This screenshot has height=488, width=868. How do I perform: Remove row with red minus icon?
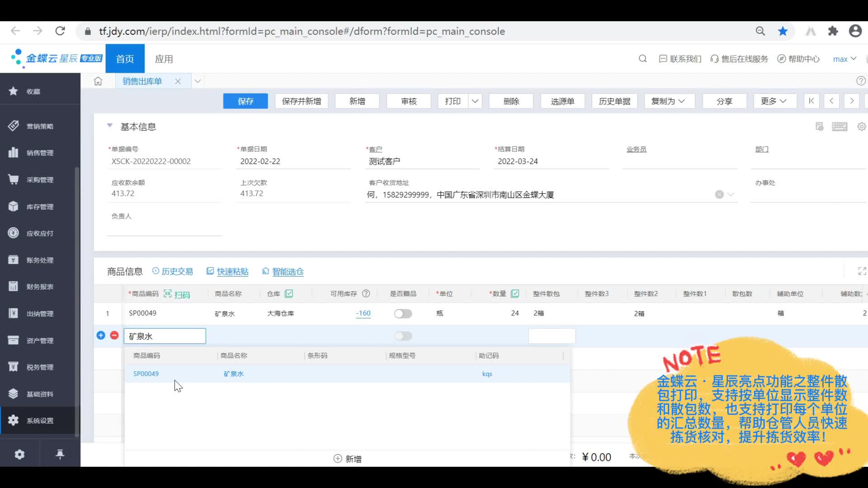pos(114,335)
